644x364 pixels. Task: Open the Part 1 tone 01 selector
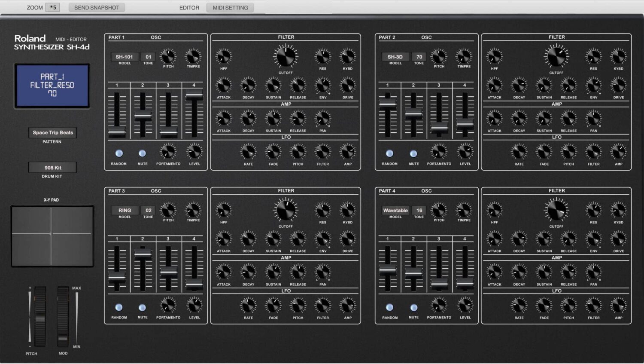click(x=148, y=57)
